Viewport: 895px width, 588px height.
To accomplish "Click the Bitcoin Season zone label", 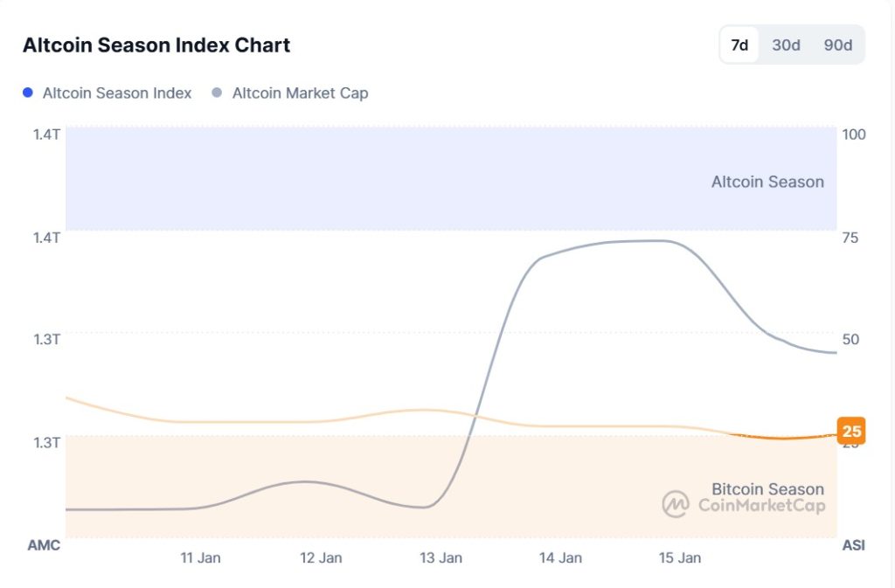I will 767,489.
